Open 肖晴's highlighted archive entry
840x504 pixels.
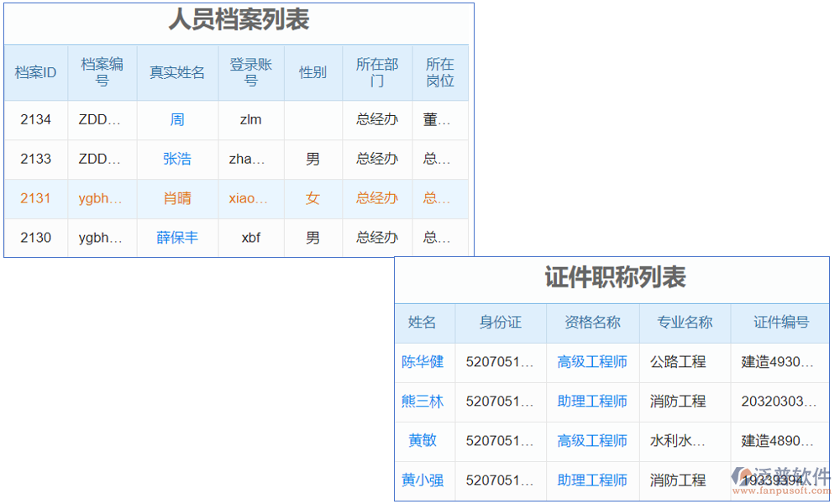coord(177,198)
